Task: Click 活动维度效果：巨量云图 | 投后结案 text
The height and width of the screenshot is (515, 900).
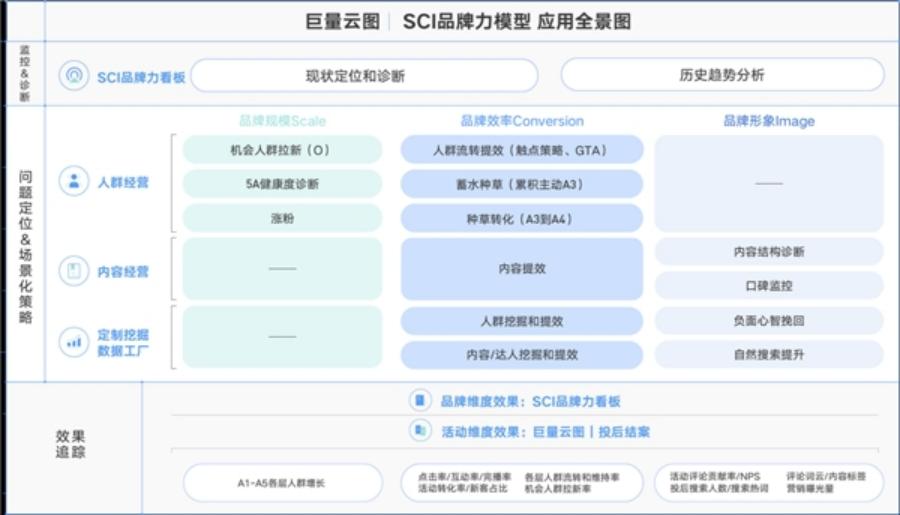Action: (x=545, y=431)
